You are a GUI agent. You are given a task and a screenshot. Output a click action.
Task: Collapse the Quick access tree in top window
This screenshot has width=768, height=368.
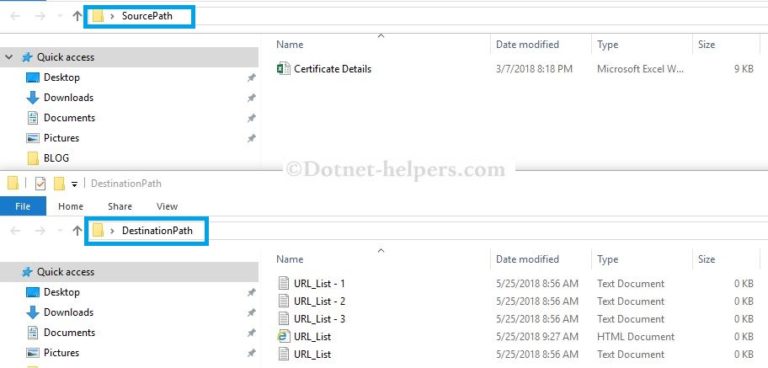coord(9,57)
